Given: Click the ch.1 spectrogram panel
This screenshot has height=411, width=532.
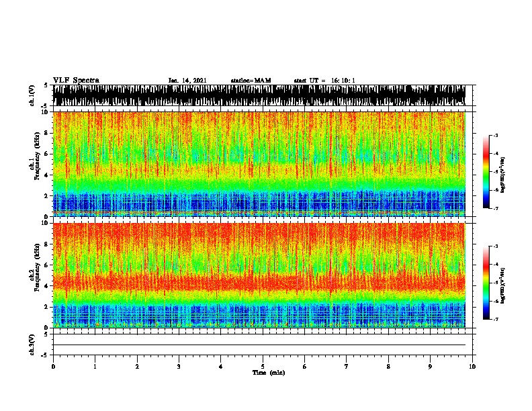Looking at the screenshot, I should (x=259, y=164).
